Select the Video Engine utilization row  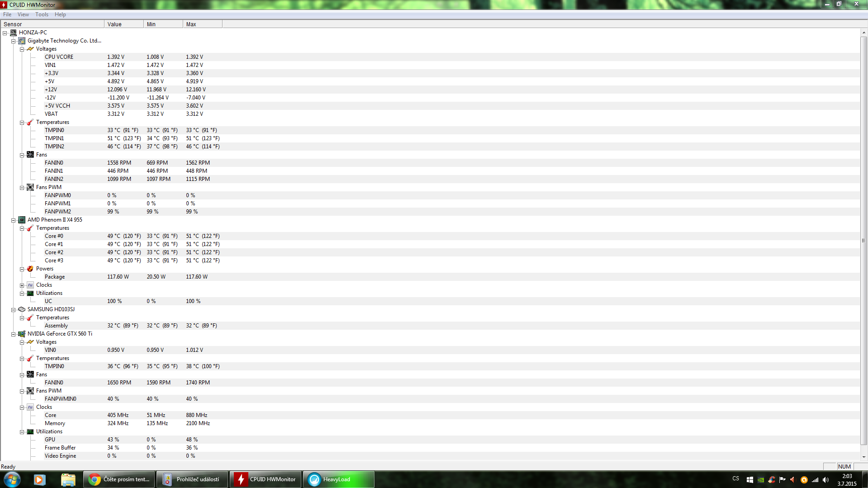point(430,456)
